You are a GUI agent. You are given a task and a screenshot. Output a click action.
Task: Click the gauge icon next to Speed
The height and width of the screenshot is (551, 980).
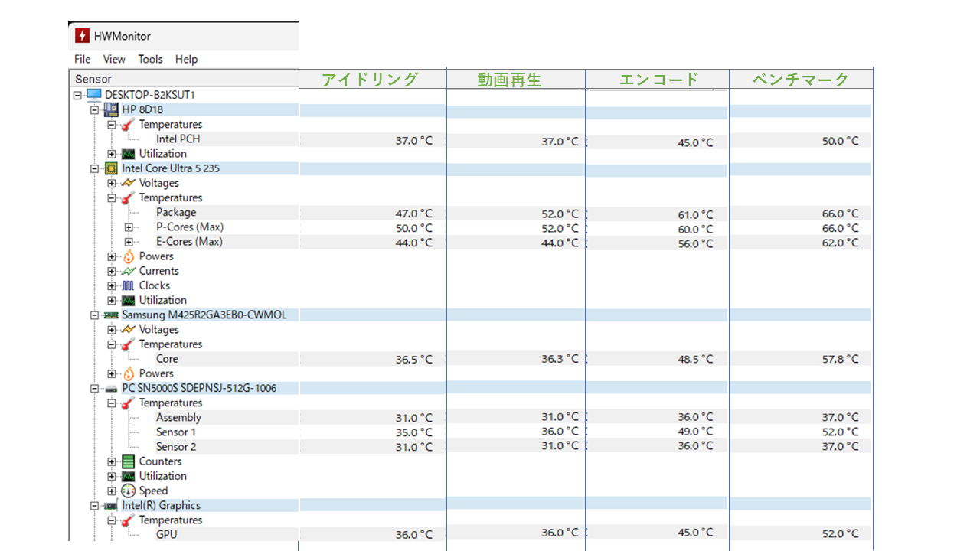(128, 491)
